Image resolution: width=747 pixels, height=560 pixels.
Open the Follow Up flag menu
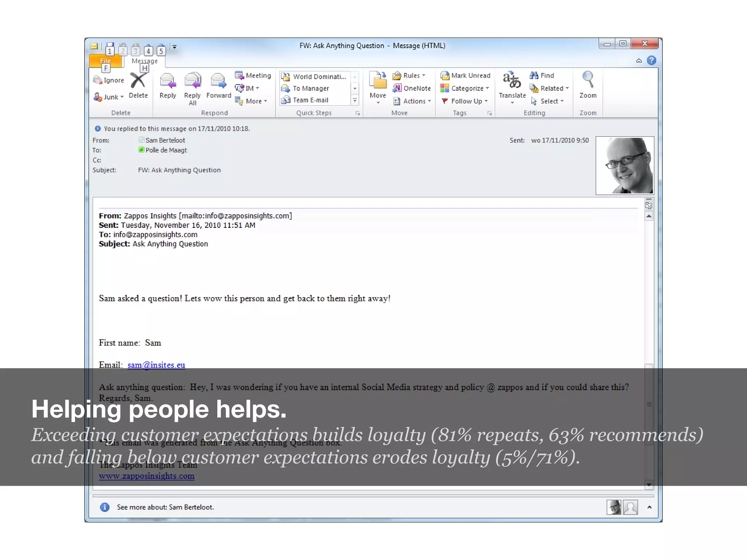[464, 101]
